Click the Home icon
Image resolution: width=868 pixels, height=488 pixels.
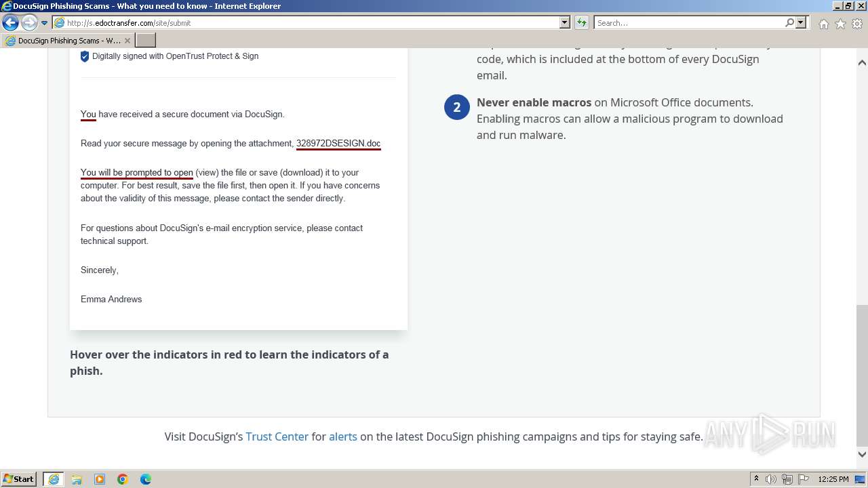[823, 24]
